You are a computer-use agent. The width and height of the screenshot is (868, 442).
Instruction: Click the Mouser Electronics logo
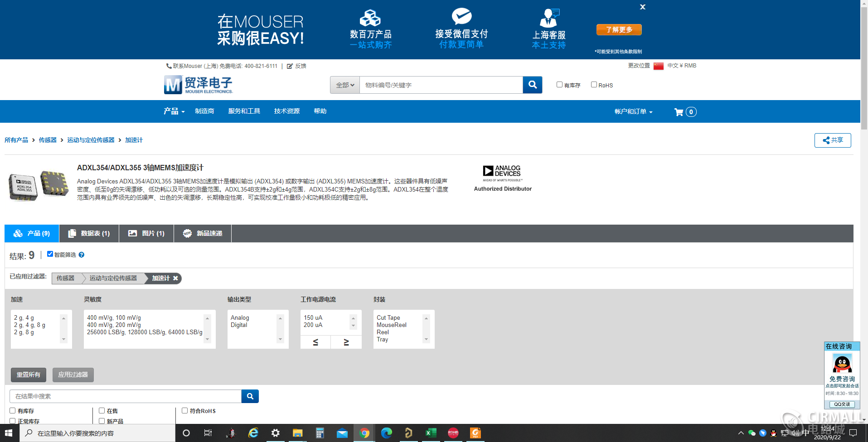(199, 85)
